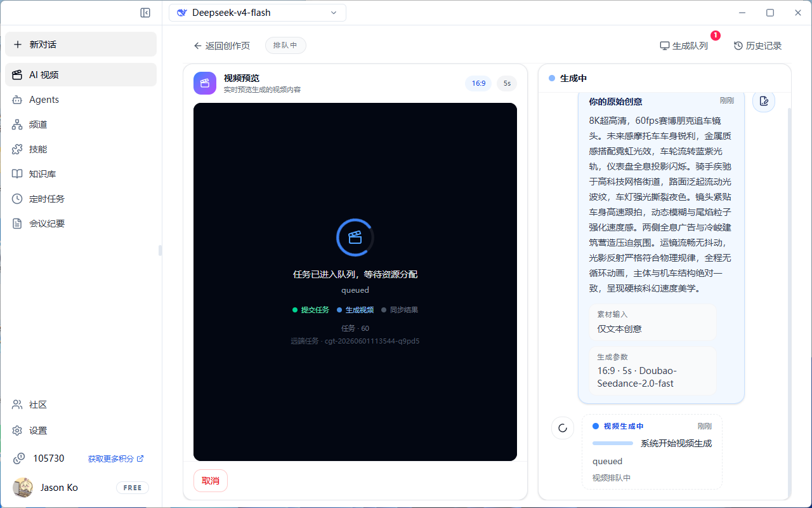
Task: Click the 排队中 status badge
Action: click(285, 46)
